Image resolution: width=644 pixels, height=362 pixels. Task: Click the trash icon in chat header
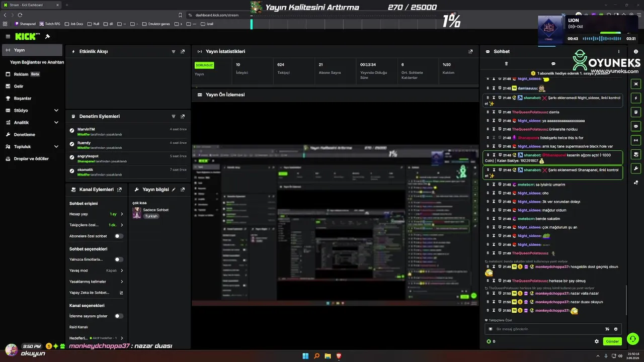coord(506,64)
